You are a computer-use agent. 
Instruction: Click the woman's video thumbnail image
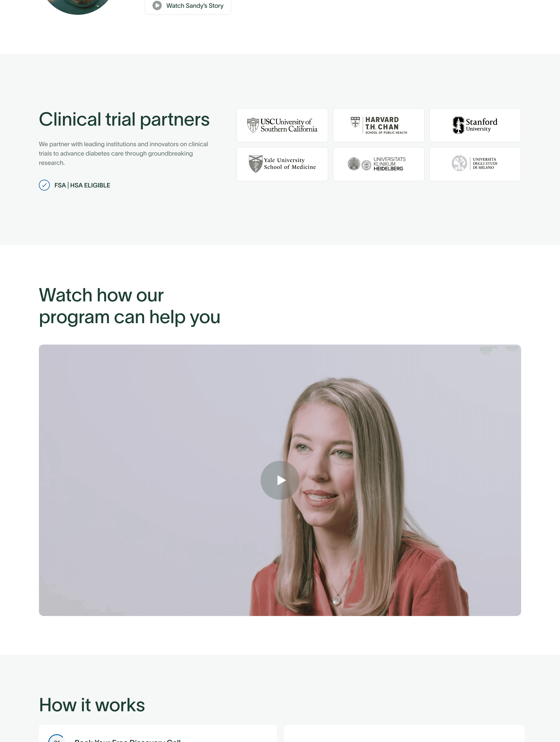click(280, 480)
